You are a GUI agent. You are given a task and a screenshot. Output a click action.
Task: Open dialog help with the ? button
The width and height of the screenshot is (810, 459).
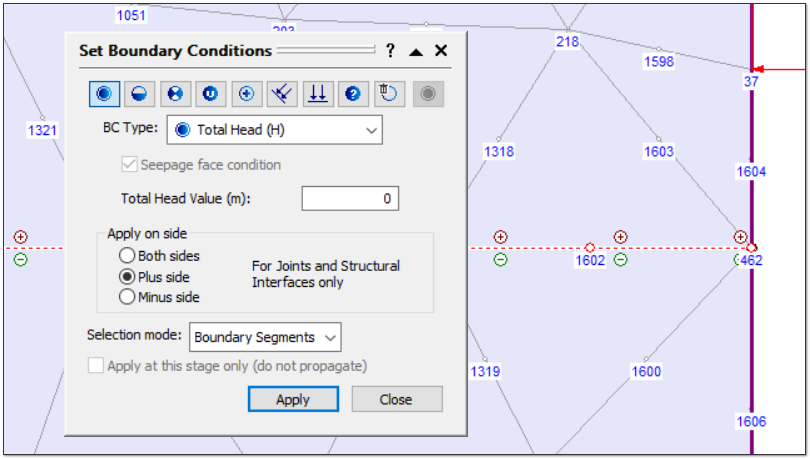coord(390,51)
